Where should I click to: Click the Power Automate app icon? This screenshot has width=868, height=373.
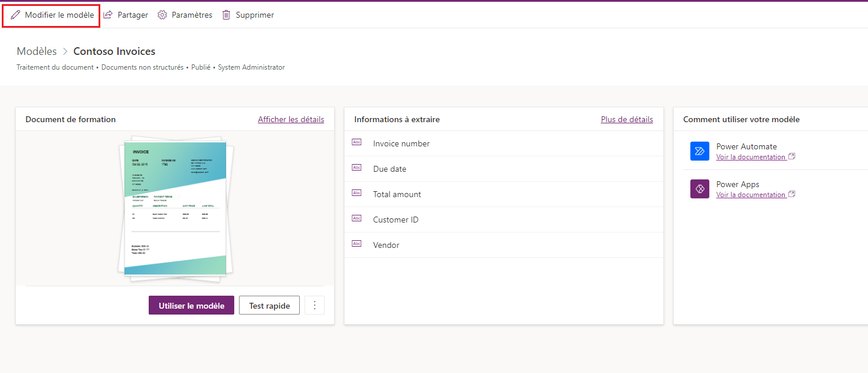[x=699, y=151]
